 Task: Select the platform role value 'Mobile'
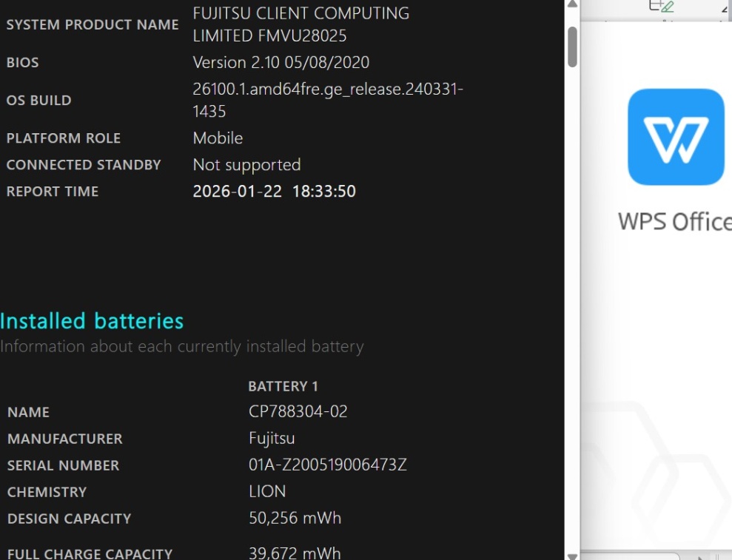(218, 138)
